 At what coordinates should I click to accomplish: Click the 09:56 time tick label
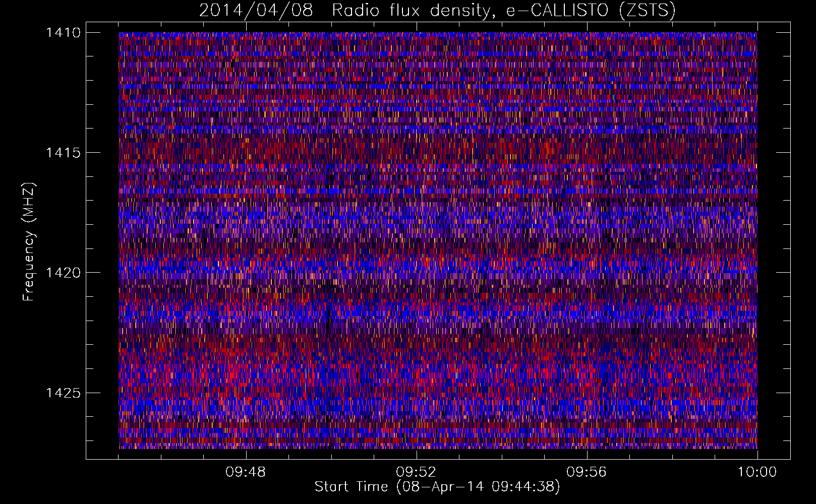(x=587, y=472)
